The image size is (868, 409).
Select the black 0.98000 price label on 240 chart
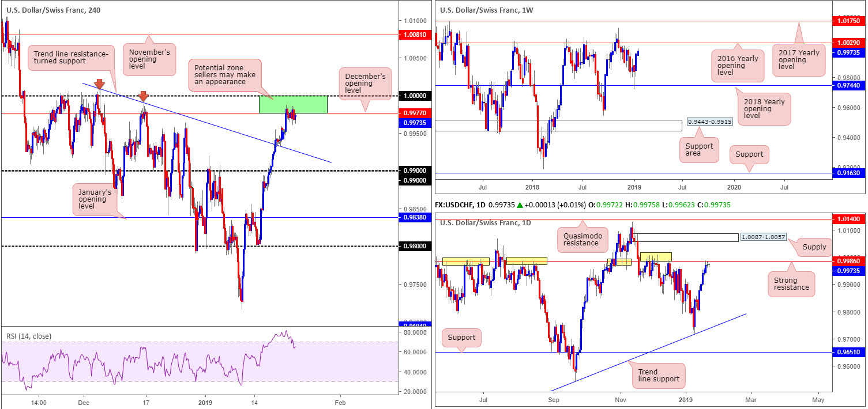(x=414, y=247)
